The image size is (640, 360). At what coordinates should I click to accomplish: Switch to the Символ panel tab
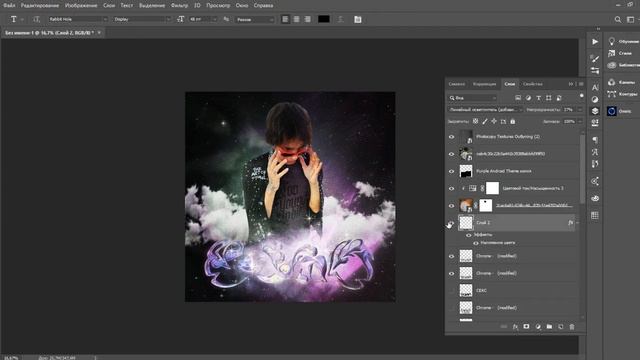click(456, 84)
